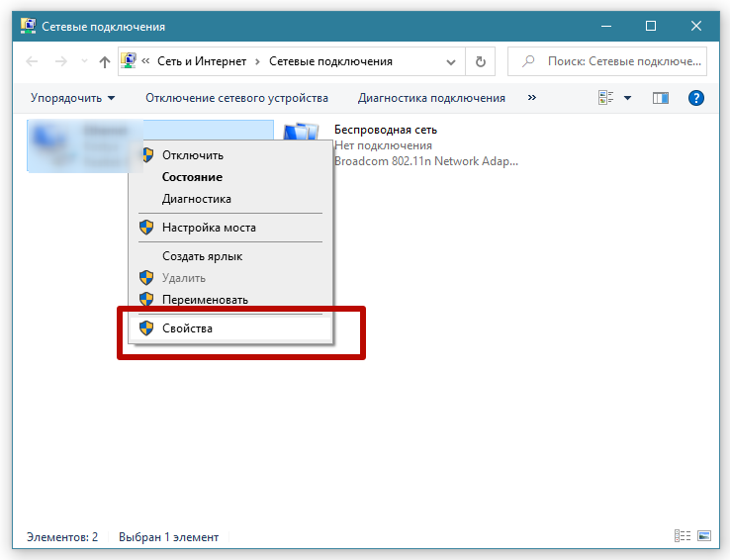Switch to large icons view in status bar
Image resolution: width=730 pixels, height=560 pixels.
coord(703,536)
